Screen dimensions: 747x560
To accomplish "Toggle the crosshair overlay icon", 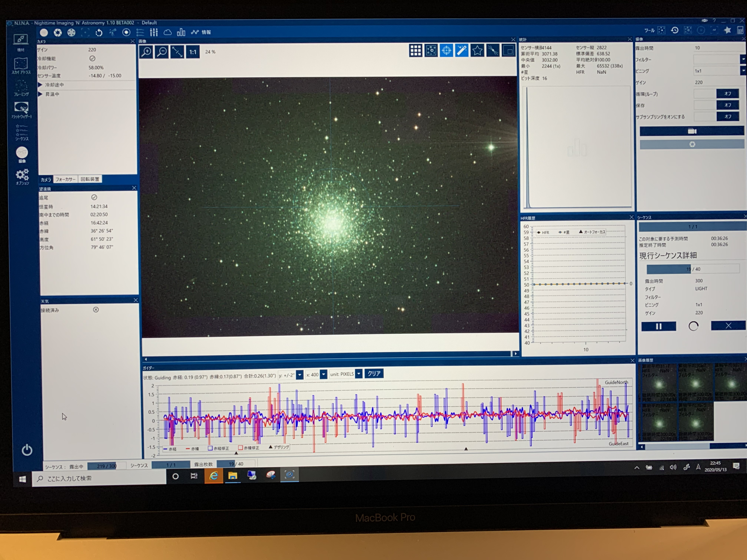I will (x=446, y=51).
